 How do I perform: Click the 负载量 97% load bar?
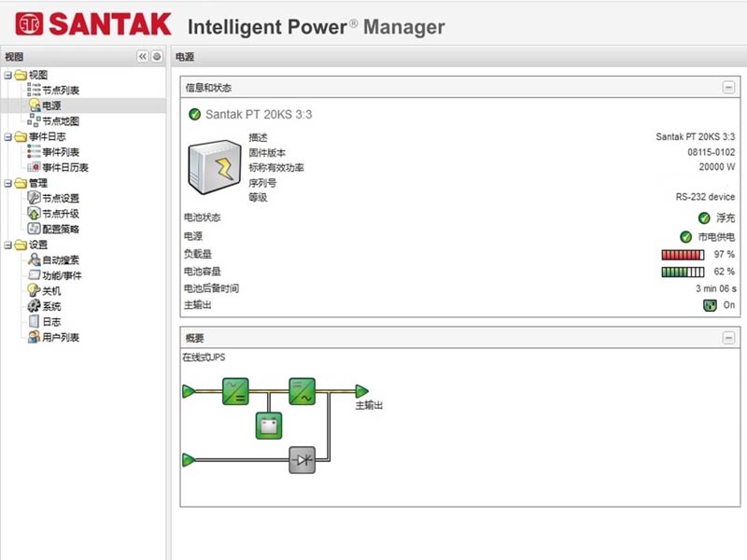click(x=683, y=255)
